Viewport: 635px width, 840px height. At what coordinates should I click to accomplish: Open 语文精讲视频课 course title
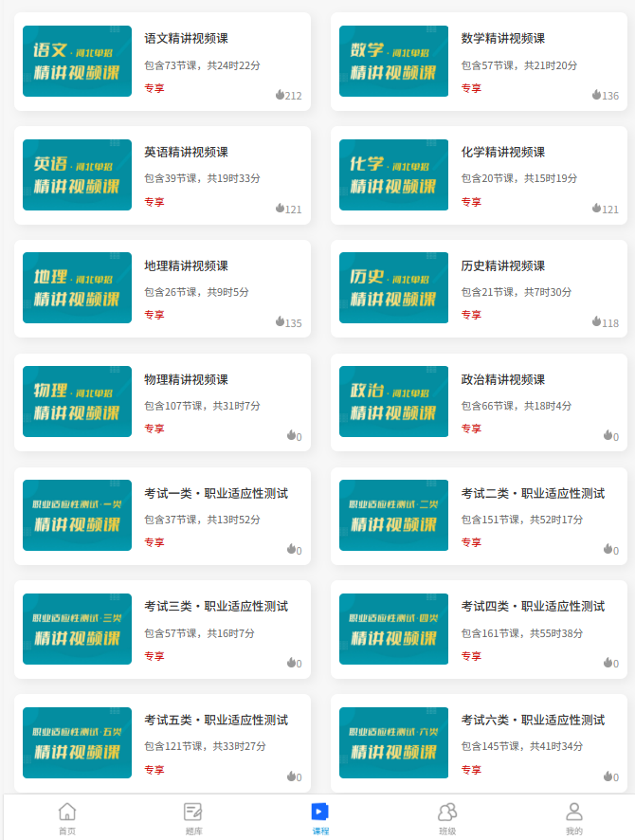click(x=186, y=39)
